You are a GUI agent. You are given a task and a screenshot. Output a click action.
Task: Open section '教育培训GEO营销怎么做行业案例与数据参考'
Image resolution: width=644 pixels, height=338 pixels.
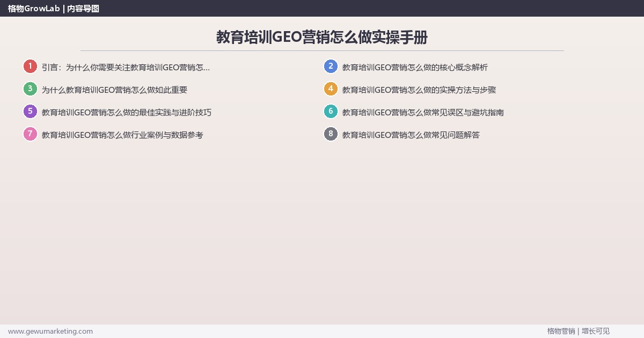[122, 135]
